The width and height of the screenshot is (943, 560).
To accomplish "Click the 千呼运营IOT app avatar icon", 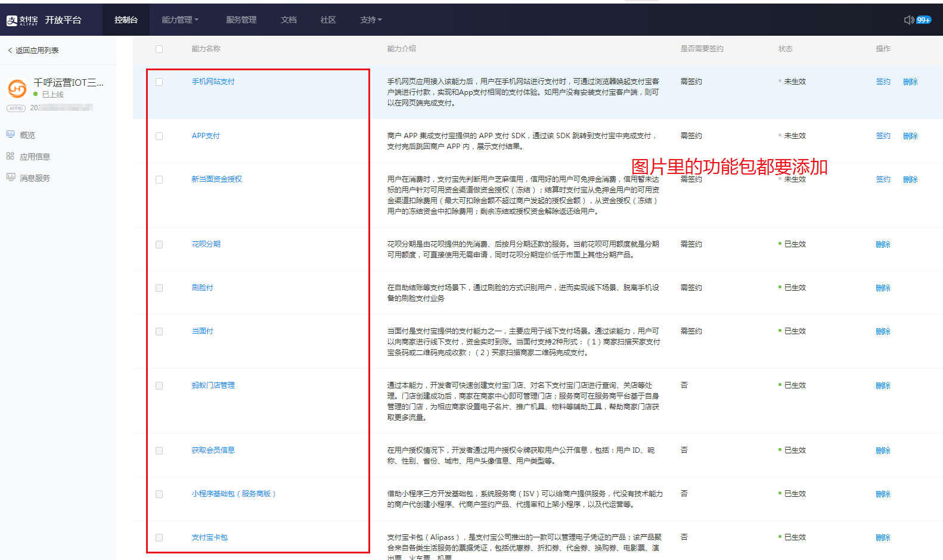I will (x=17, y=88).
